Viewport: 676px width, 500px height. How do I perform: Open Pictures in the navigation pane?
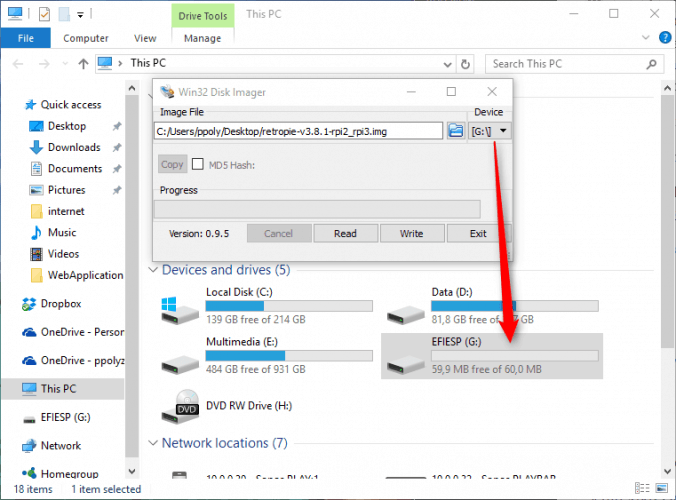click(x=66, y=190)
